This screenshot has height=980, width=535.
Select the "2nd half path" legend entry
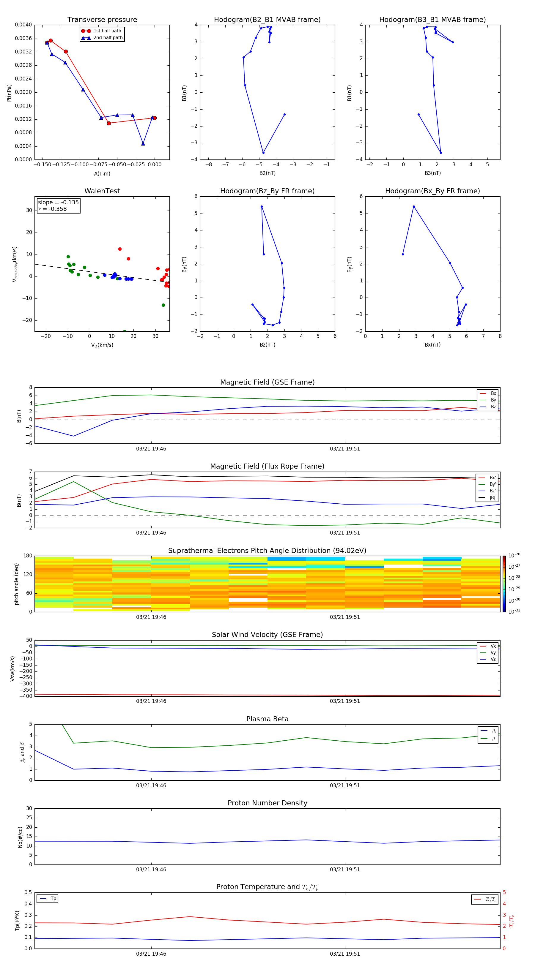[102, 38]
